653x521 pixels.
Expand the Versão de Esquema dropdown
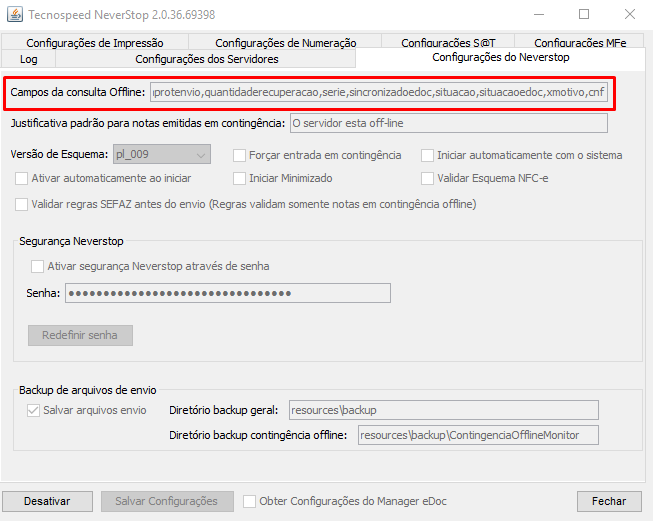tap(162, 155)
